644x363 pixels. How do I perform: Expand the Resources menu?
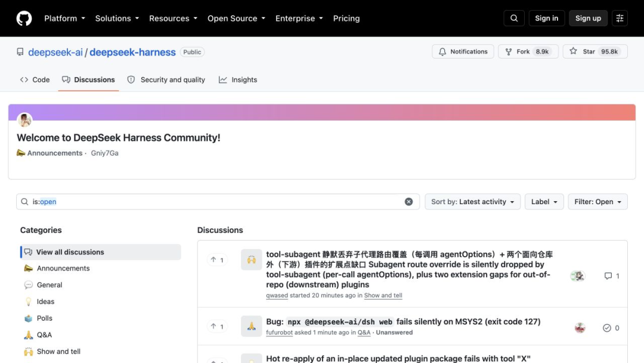[174, 19]
